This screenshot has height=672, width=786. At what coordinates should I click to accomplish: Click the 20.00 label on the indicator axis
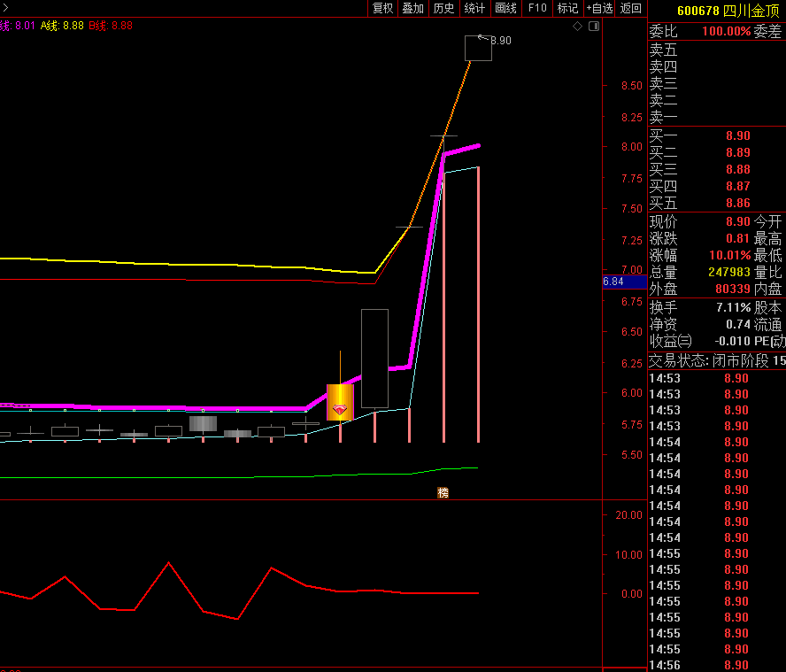[x=628, y=515]
